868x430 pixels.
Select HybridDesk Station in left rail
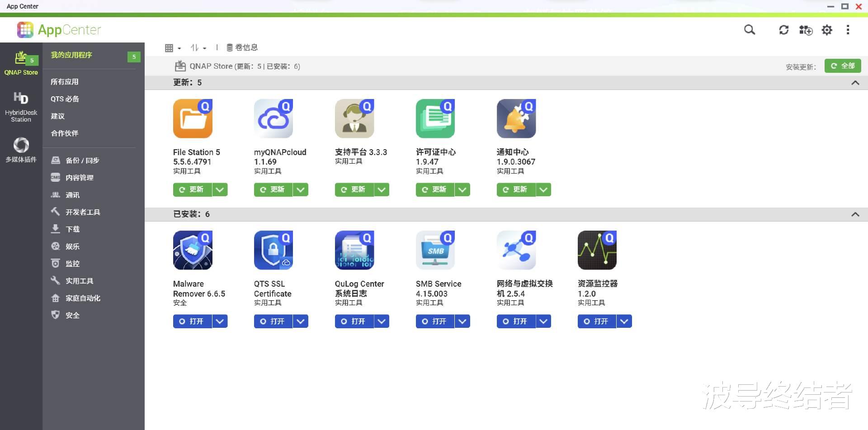coord(21,107)
